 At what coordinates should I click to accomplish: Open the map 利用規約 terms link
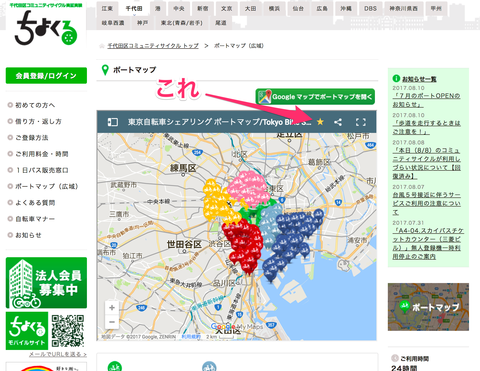tap(191, 337)
